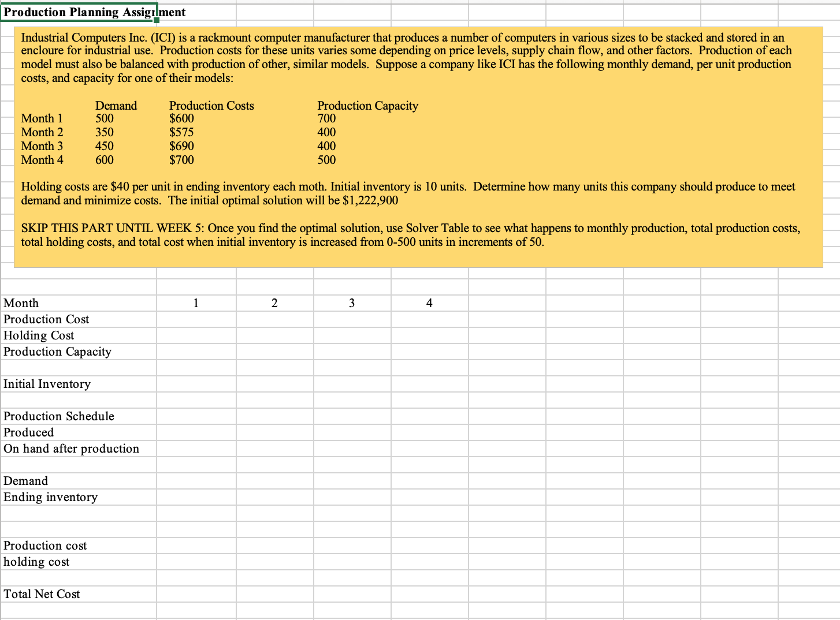
Task: Select the "Month" row label cell
Action: point(79,303)
